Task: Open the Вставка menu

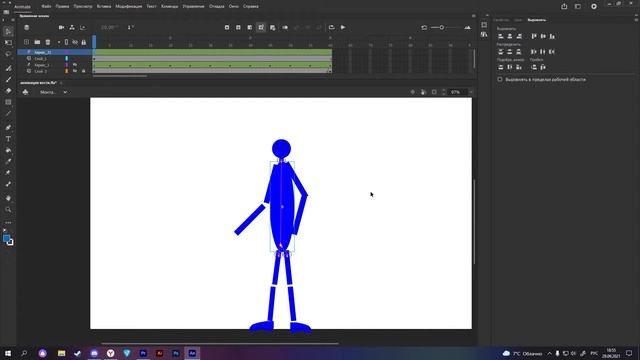Action: coord(104,7)
